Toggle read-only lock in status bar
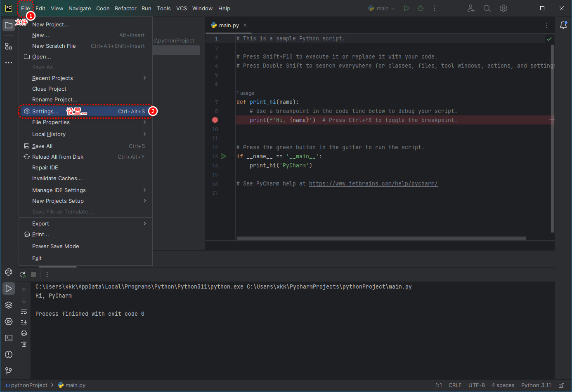Viewport: 572px width, 392px height. (x=561, y=385)
